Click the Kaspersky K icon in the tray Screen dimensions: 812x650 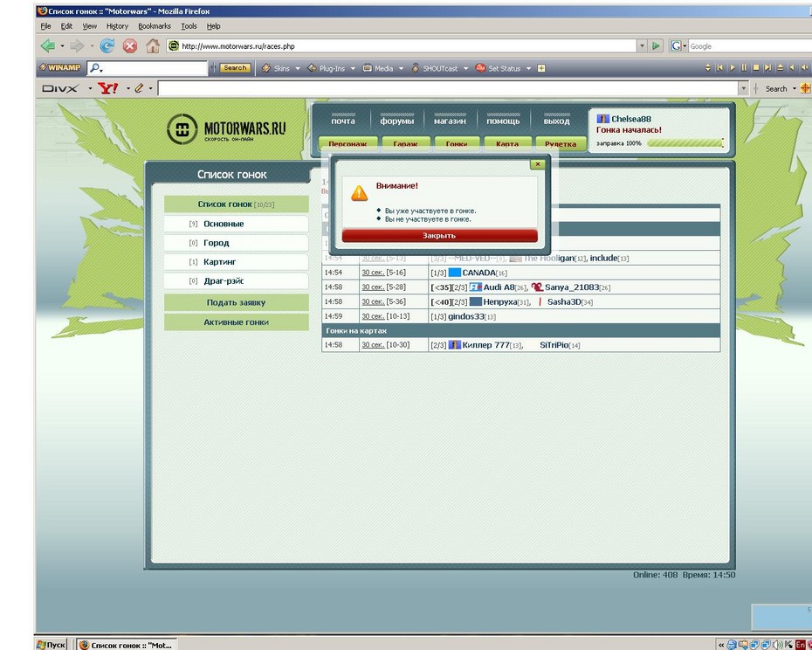coord(788,645)
